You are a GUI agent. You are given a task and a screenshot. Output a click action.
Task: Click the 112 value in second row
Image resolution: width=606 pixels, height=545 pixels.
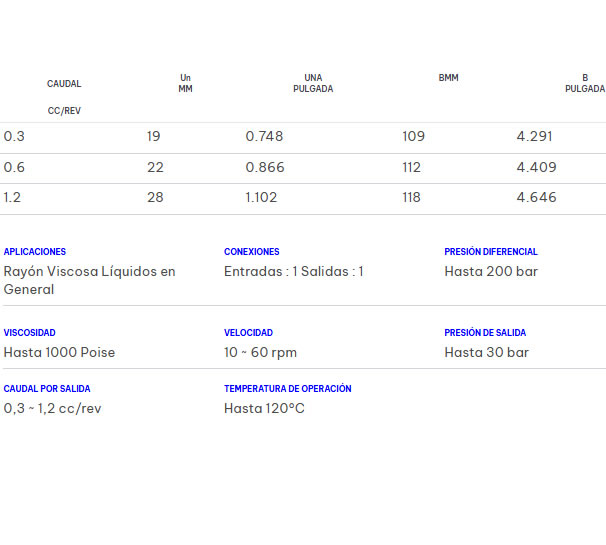coord(412,168)
